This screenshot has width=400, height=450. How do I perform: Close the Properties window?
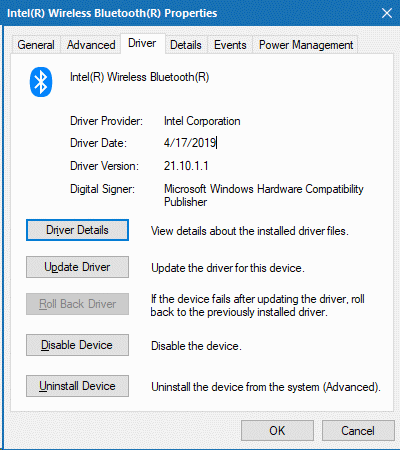tap(387, 13)
